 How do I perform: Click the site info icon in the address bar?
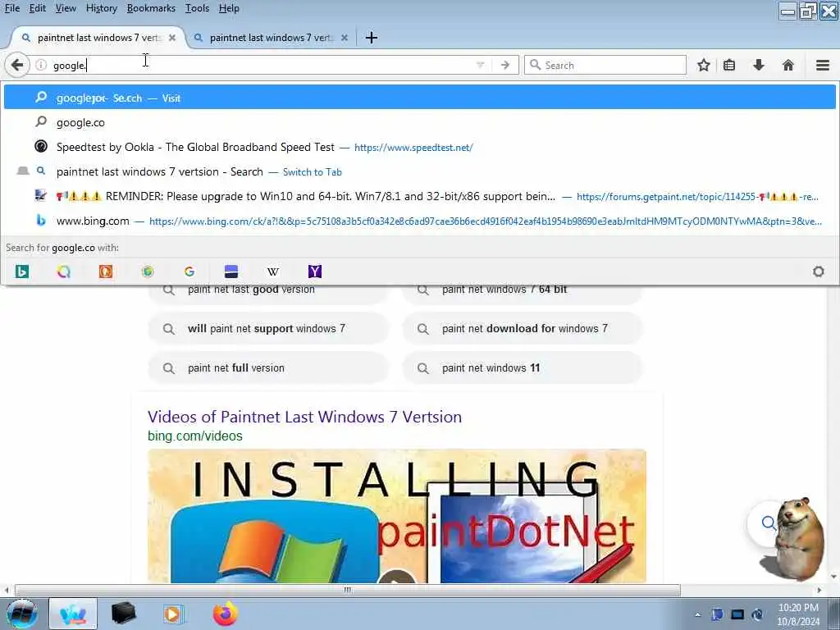[x=41, y=66]
